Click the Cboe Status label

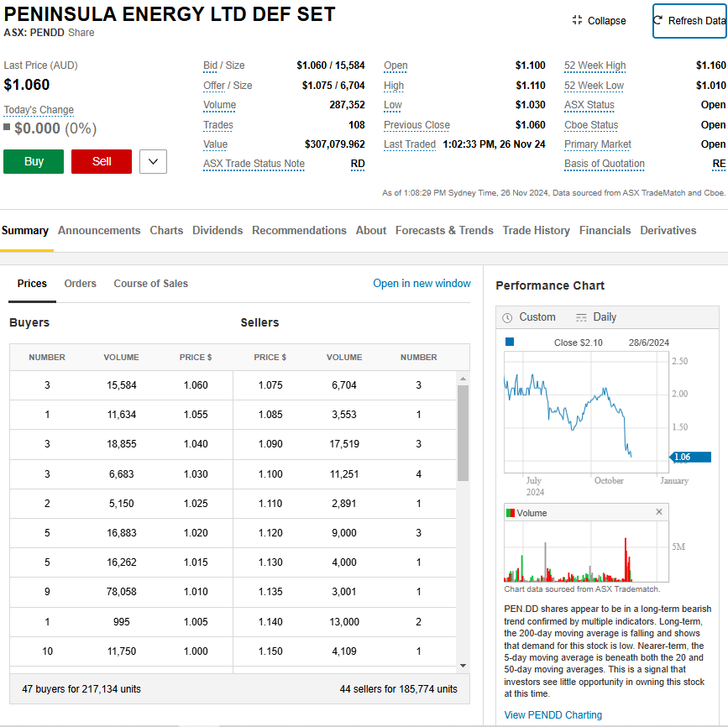click(591, 125)
